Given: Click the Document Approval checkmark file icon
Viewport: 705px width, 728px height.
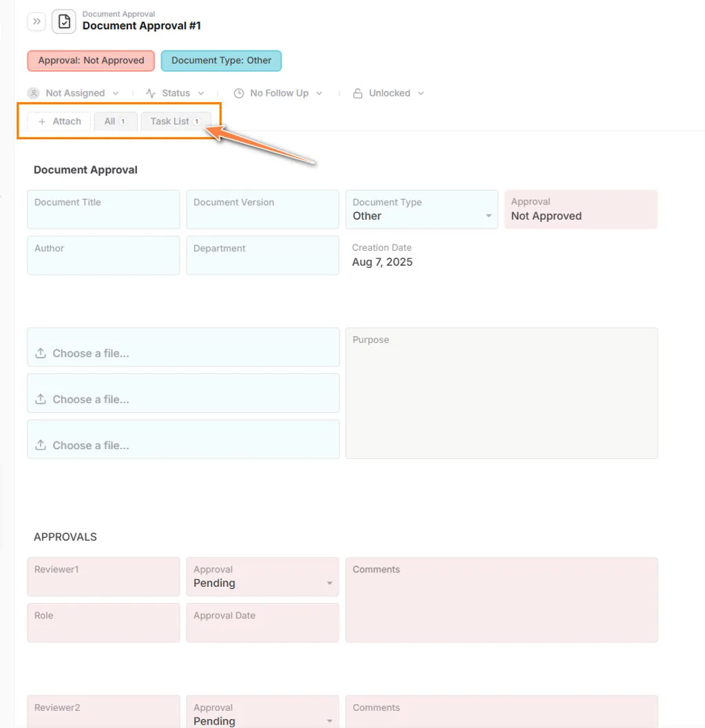Looking at the screenshot, I should pos(64,22).
